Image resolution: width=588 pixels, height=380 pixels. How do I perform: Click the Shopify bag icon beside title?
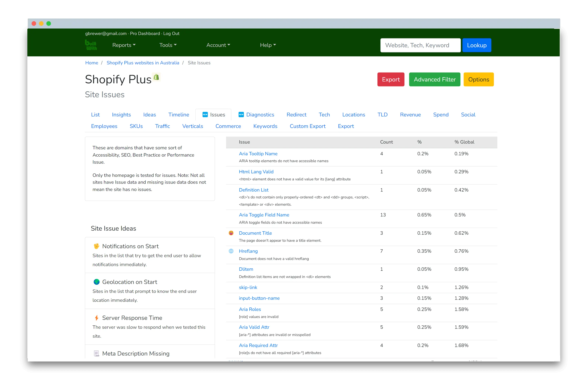click(156, 77)
